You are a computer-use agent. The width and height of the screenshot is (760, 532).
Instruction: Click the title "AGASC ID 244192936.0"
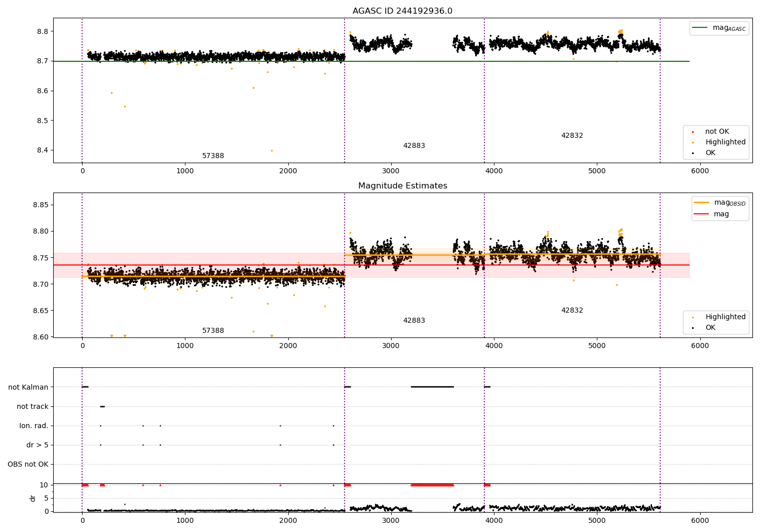click(402, 11)
